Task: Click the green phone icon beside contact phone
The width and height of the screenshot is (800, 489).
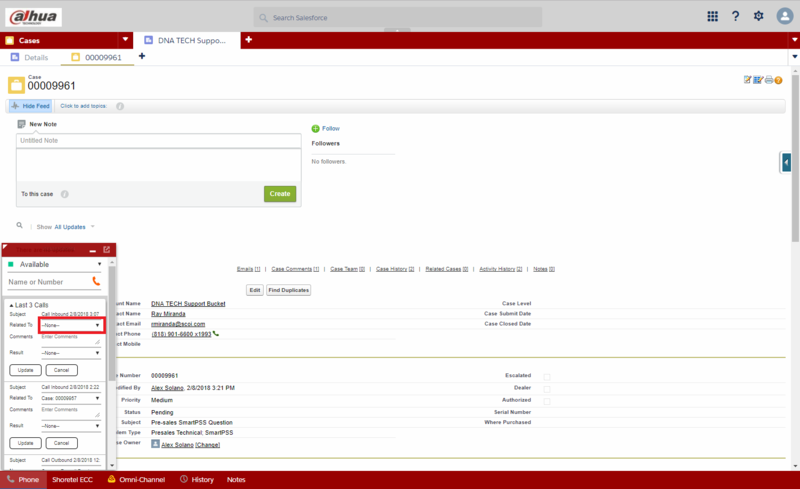Action: (216, 334)
